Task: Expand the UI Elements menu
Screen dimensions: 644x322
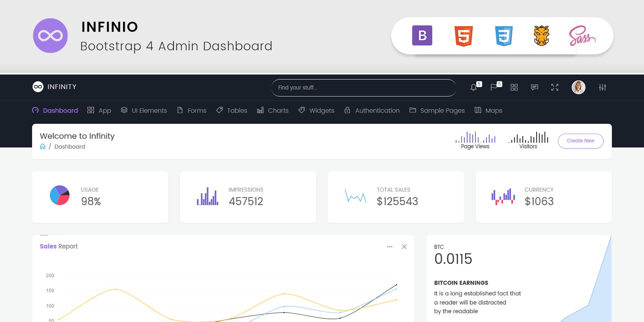Action: tap(144, 110)
